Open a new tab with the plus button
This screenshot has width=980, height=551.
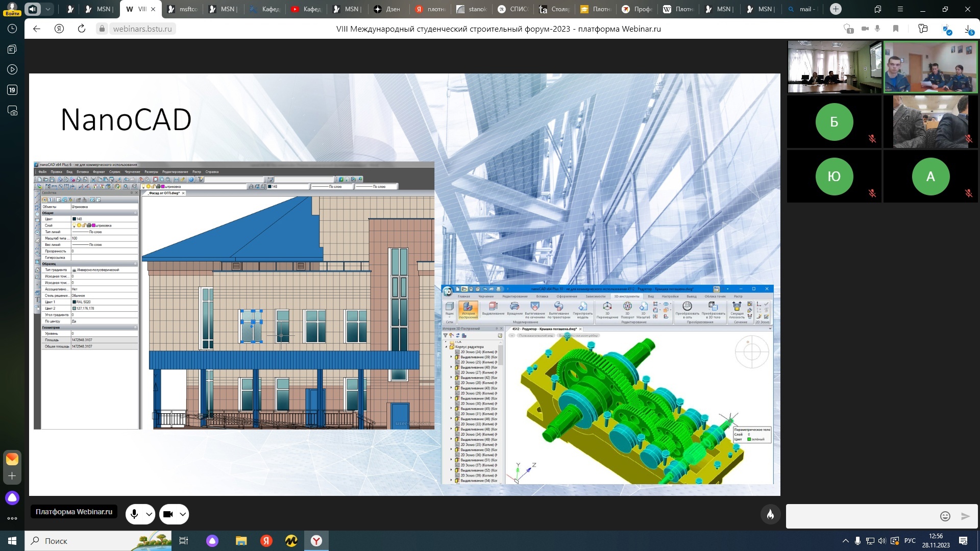836,9
